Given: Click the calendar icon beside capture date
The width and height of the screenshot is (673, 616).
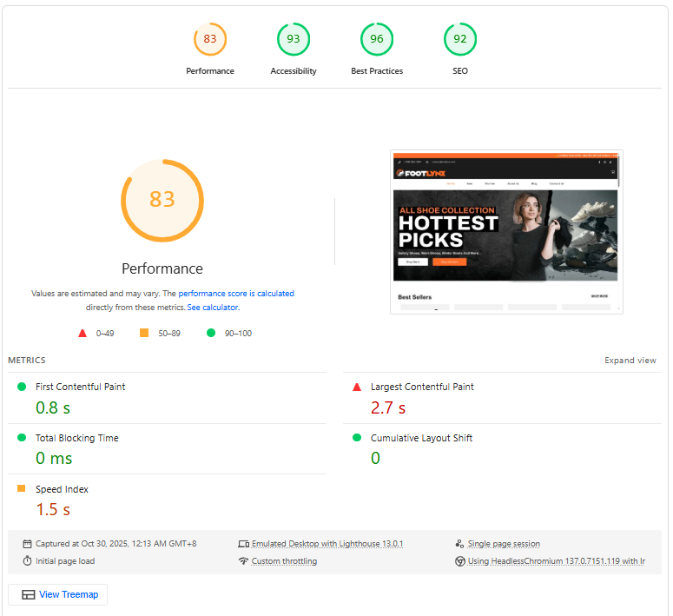Looking at the screenshot, I should pyautogui.click(x=27, y=544).
